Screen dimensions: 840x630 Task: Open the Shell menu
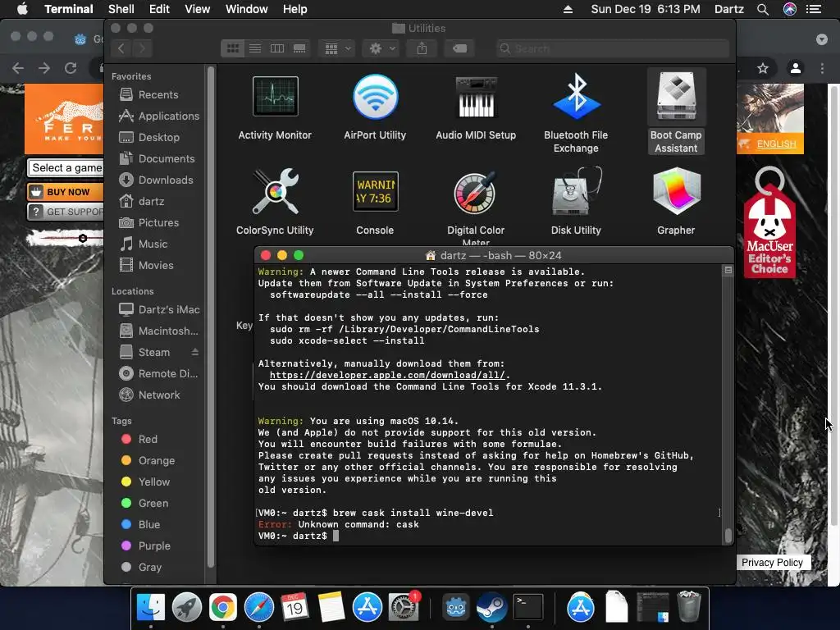[121, 9]
